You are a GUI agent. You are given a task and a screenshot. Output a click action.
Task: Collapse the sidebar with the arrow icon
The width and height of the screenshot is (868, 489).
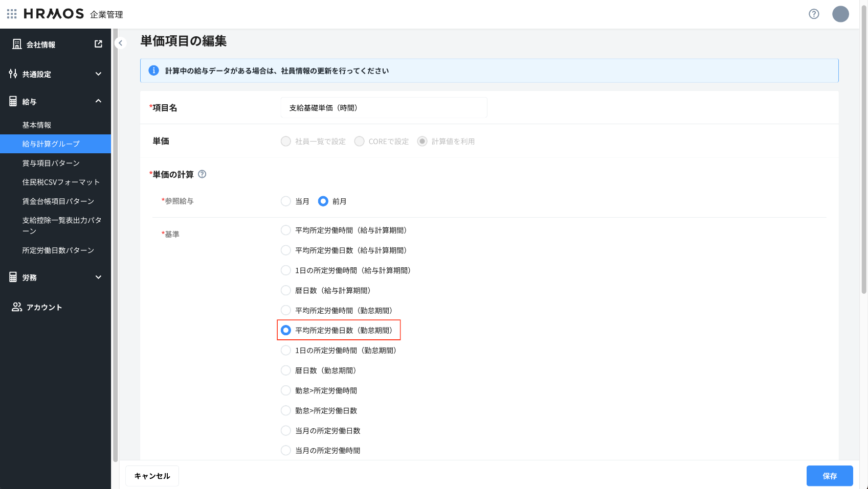click(121, 43)
